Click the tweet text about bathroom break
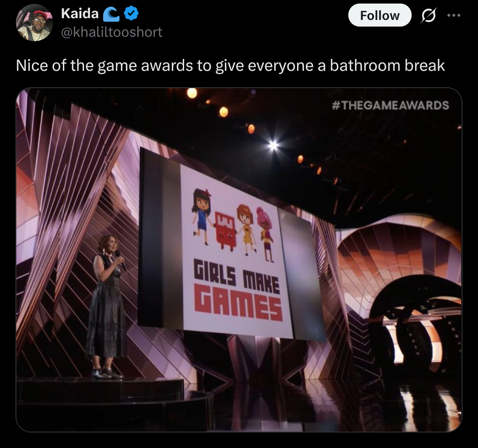The height and width of the screenshot is (448, 478). pos(230,65)
